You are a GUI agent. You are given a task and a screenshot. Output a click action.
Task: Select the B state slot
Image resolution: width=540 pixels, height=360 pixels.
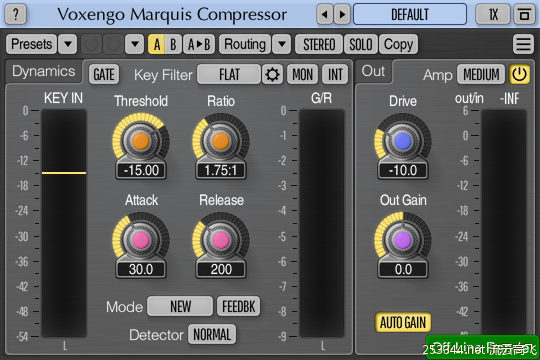click(x=173, y=44)
